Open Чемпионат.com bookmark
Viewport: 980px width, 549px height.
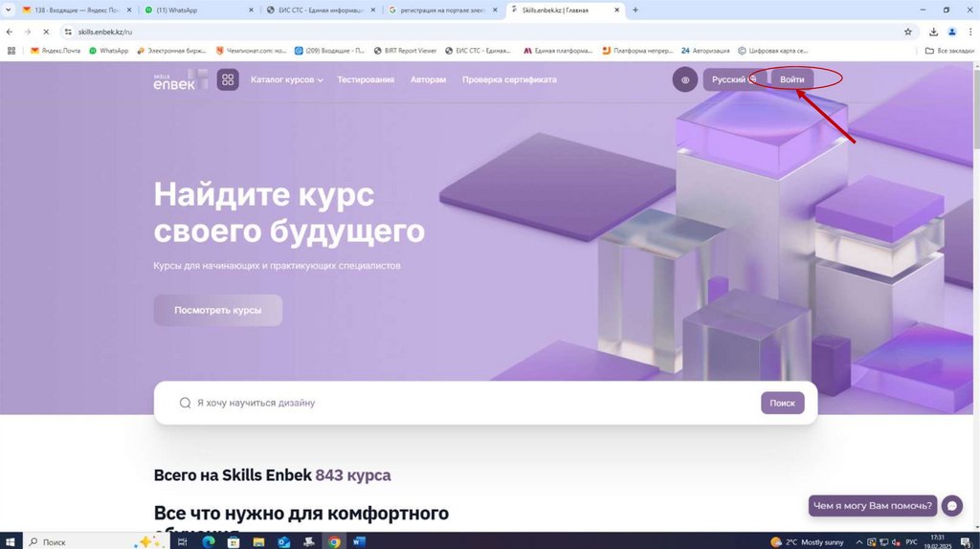(x=252, y=51)
